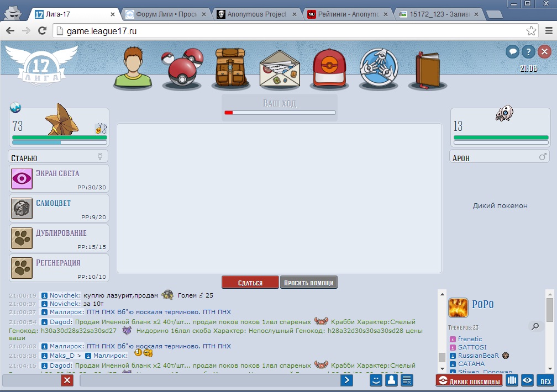Click Старью green HP bar
Screen dimensions: 557x392
[x=59, y=137]
